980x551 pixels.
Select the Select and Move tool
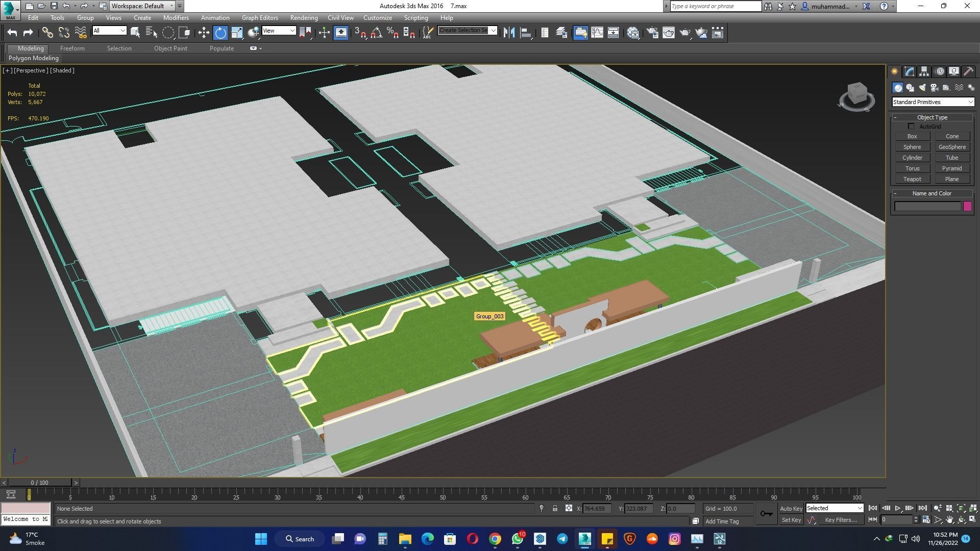(x=203, y=32)
